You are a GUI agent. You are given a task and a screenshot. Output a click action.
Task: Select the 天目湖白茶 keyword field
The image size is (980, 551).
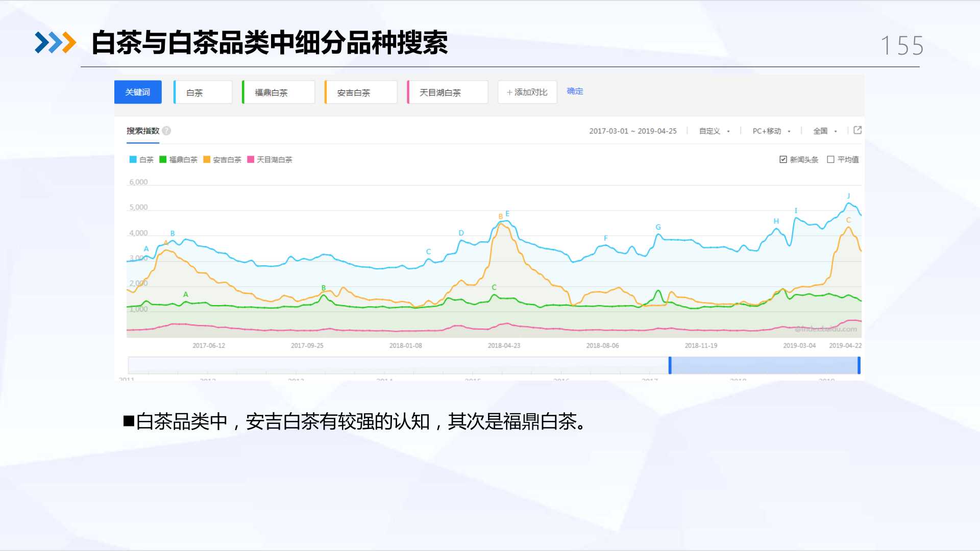click(448, 92)
